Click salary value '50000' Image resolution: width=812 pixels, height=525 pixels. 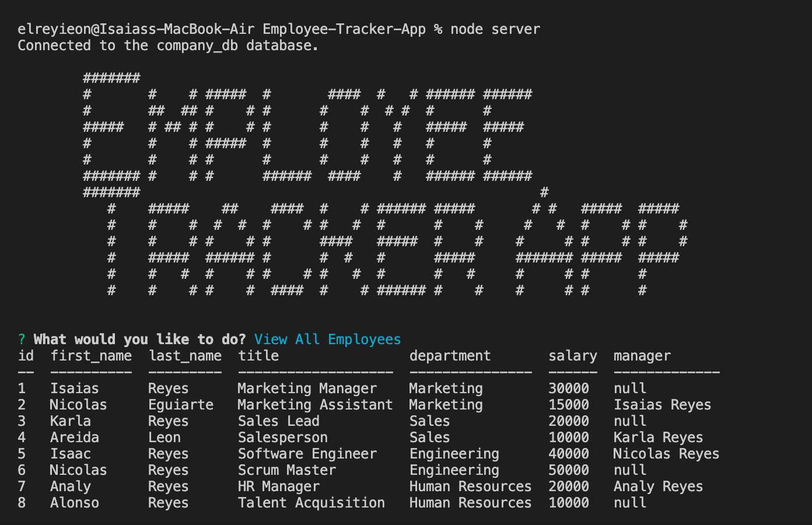click(x=569, y=470)
